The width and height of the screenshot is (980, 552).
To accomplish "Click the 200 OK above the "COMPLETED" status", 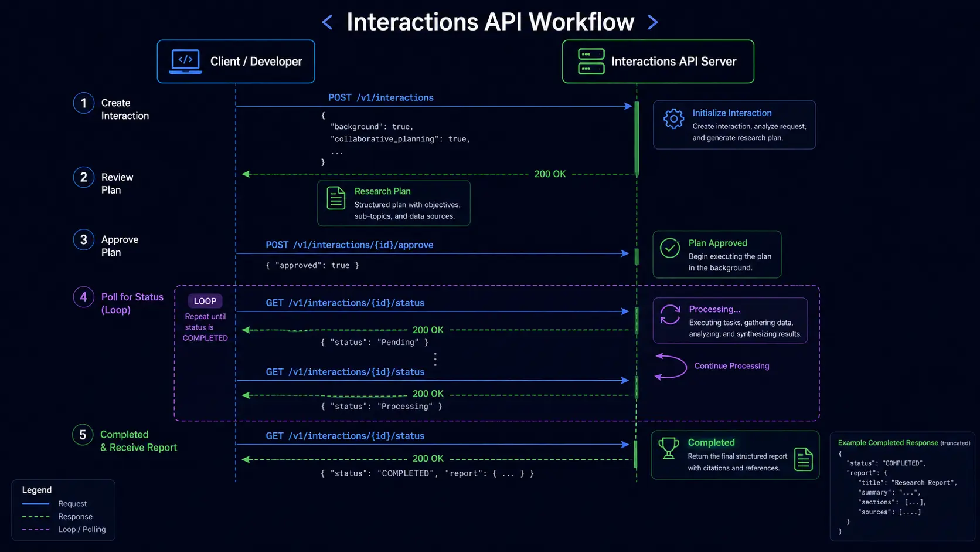I will coord(428,459).
